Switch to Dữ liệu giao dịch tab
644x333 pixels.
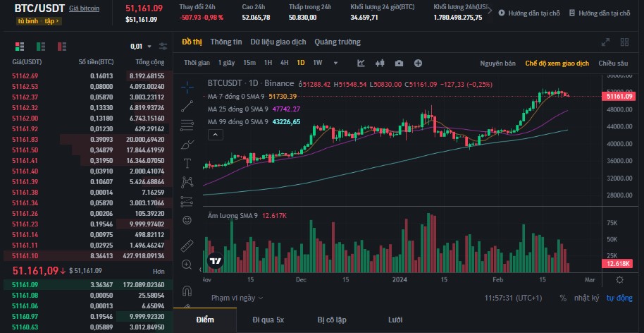(278, 42)
